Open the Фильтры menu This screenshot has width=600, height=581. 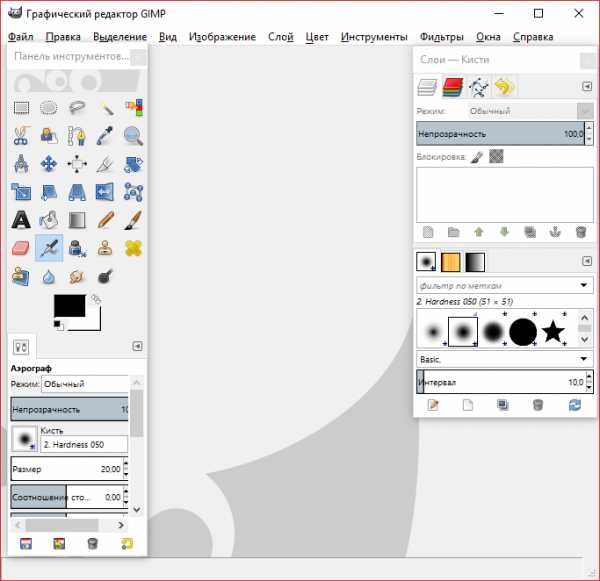click(x=442, y=37)
